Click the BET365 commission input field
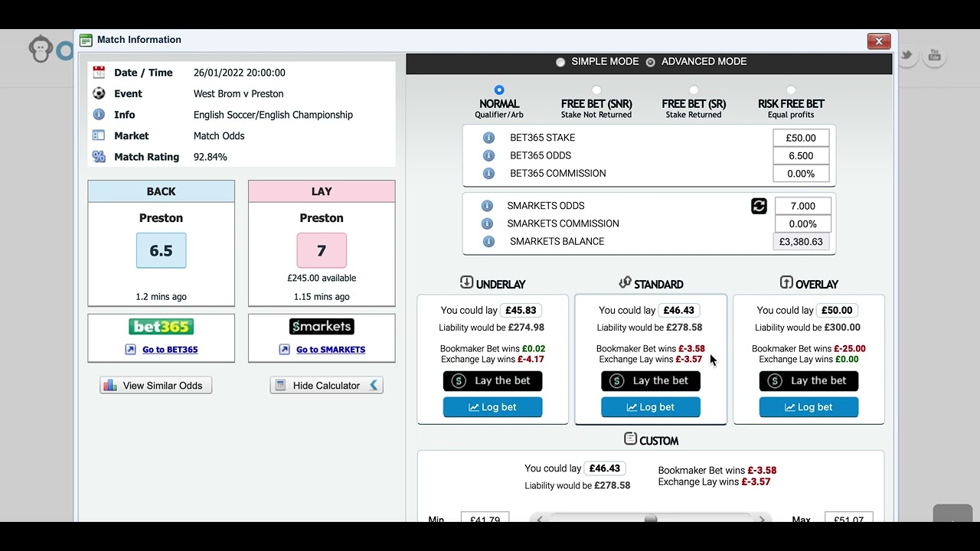This screenshot has height=551, width=980. tap(802, 174)
